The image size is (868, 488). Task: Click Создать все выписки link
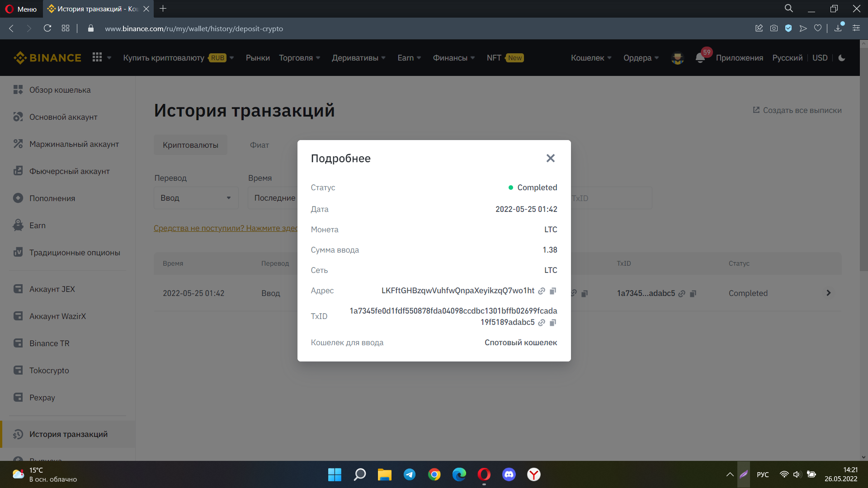pos(797,110)
